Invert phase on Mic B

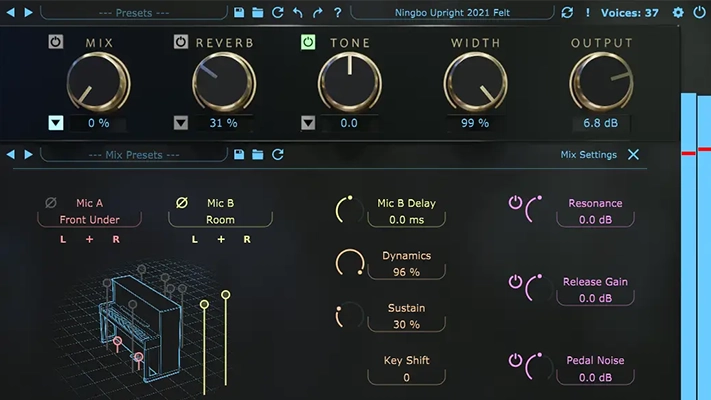point(181,202)
